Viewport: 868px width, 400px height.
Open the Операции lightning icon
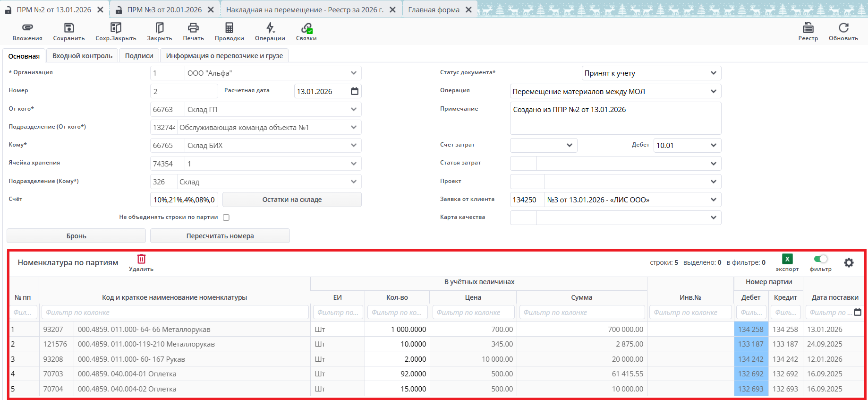[x=270, y=28]
